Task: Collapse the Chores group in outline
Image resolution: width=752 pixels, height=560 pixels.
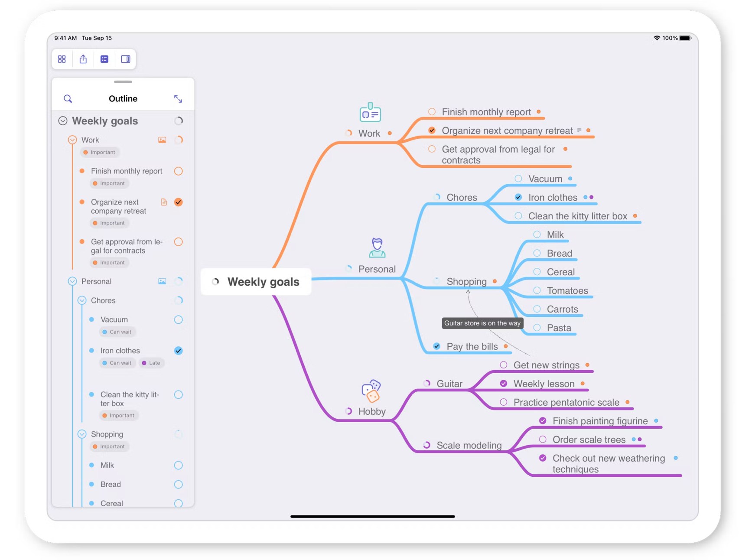Action: tap(82, 300)
